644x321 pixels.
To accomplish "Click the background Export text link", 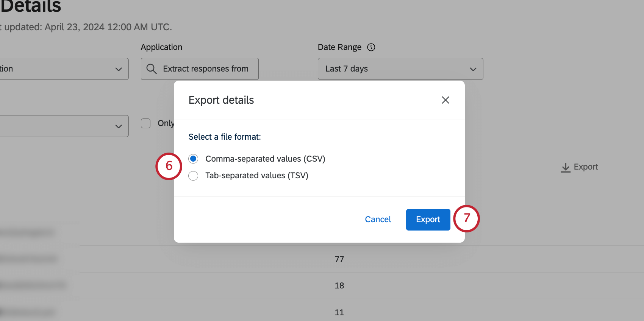I will pyautogui.click(x=586, y=167).
